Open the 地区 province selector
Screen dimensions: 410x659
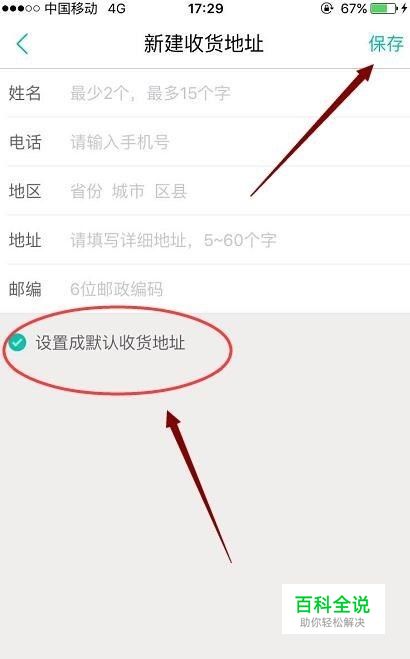[x=86, y=191]
